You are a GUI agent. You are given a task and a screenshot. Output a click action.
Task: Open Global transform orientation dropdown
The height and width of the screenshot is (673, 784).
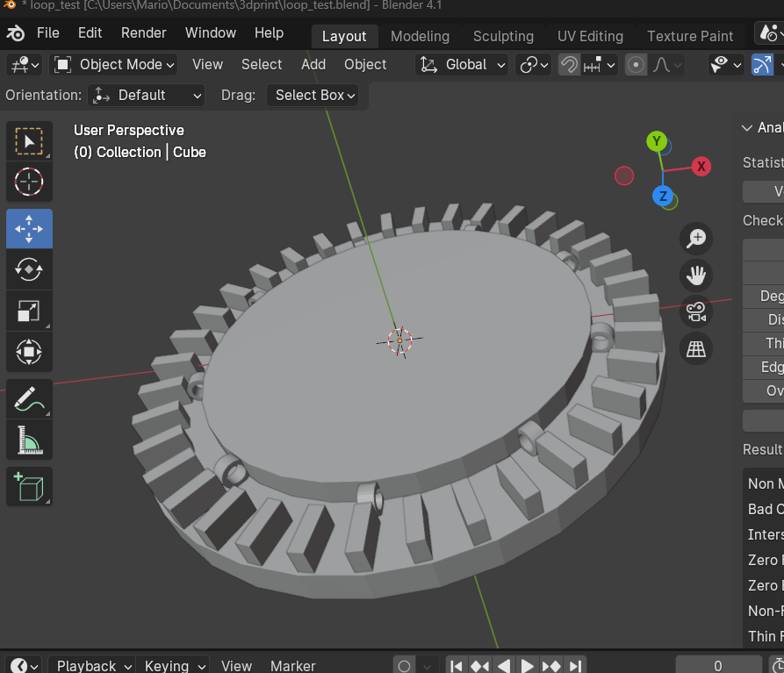pos(463,65)
